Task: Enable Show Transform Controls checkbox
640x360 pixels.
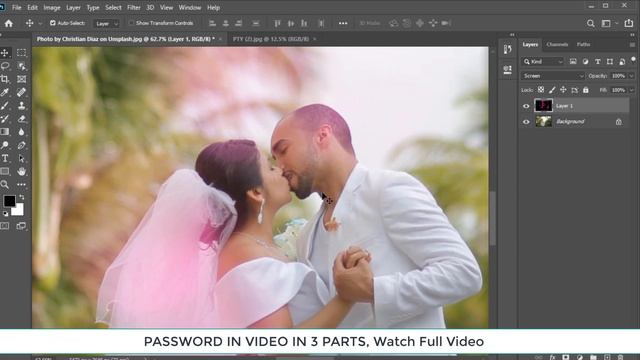Action: (131, 23)
